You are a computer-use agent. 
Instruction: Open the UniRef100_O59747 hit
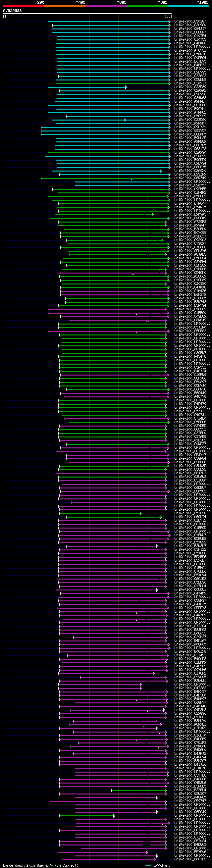point(190,801)
